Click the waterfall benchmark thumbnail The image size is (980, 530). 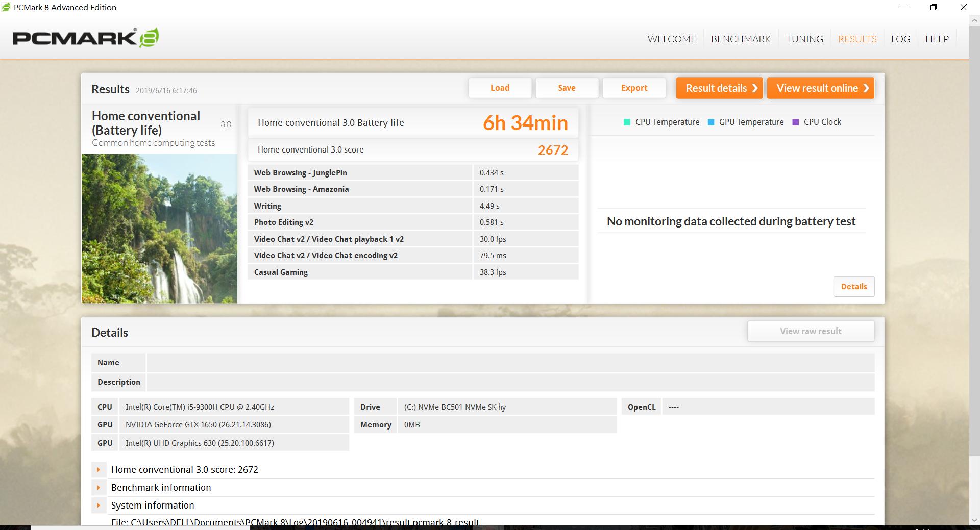click(159, 229)
